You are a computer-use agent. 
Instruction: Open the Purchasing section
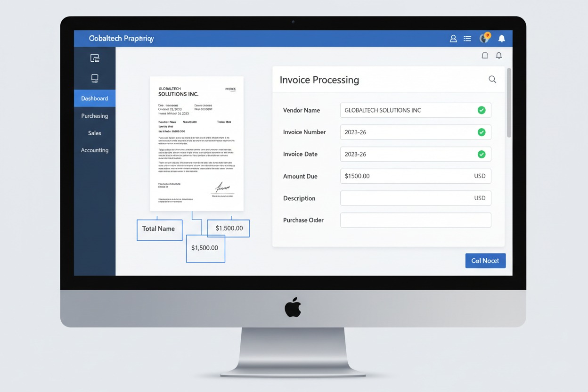[95, 116]
